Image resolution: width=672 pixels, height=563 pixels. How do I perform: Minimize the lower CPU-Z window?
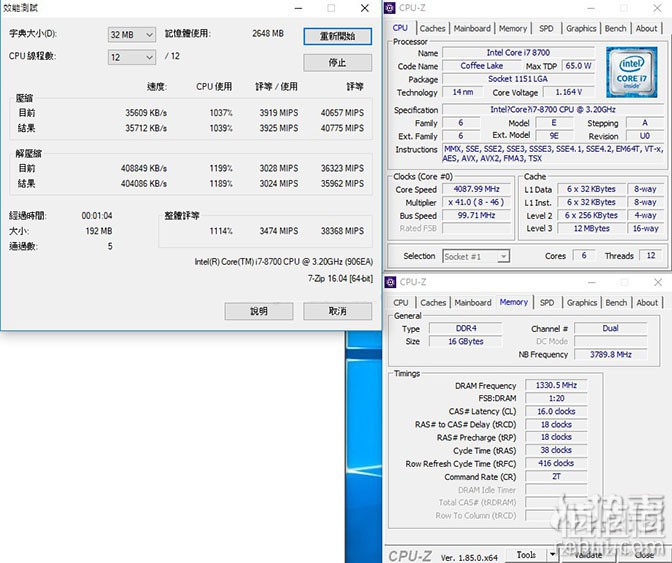[592, 282]
